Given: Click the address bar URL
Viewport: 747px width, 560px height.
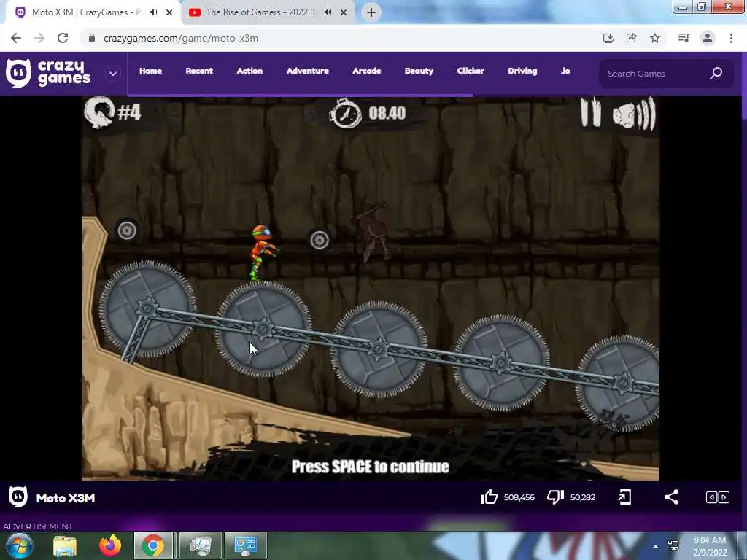Looking at the screenshot, I should [181, 39].
